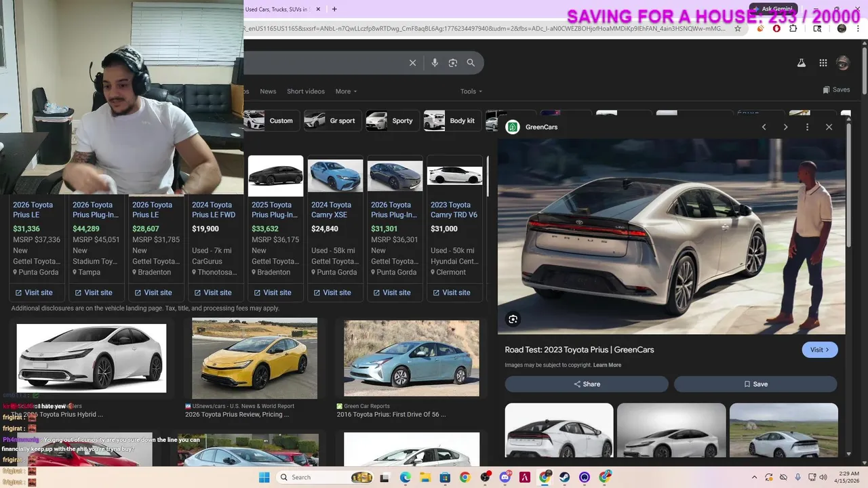Visit site for 2024 Toyota Camry XSE

point(332,293)
